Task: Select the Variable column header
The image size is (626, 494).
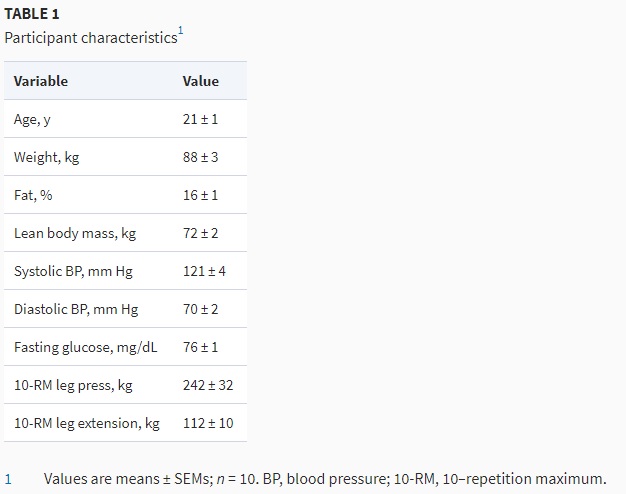Action: tap(41, 81)
